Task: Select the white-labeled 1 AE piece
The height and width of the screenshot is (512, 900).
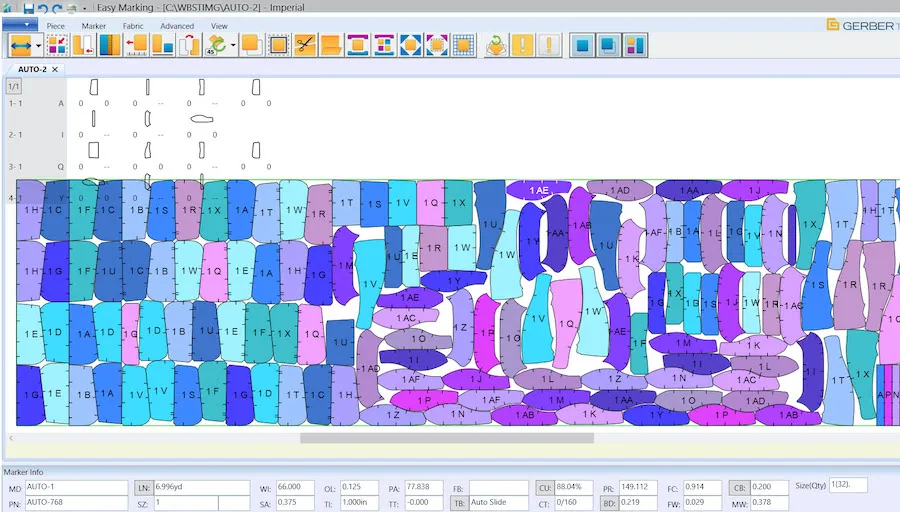Action: tap(538, 190)
